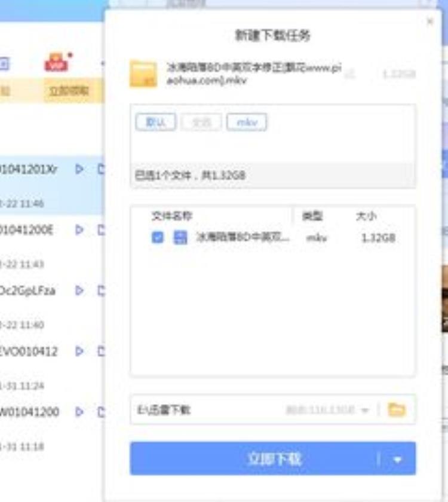Close the 新建下载任务 dialog

point(429,22)
